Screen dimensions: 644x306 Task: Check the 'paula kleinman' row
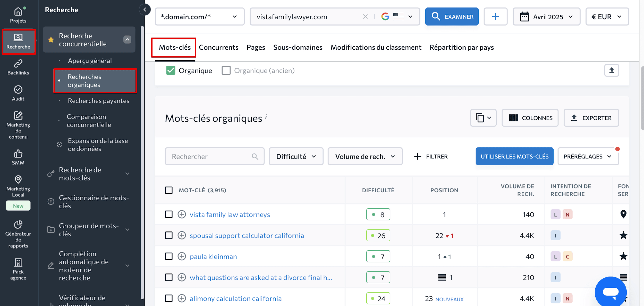click(x=169, y=256)
